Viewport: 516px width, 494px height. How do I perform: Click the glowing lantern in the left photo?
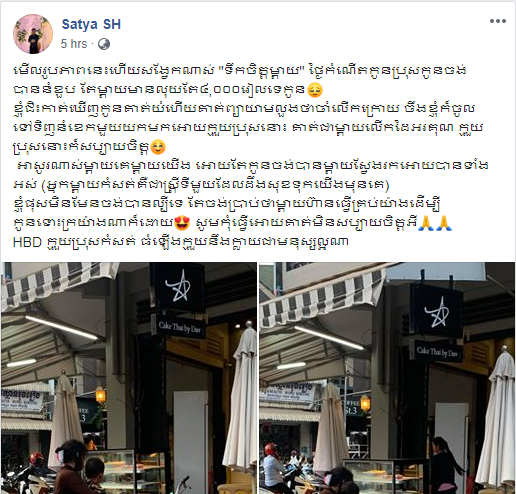tap(100, 395)
